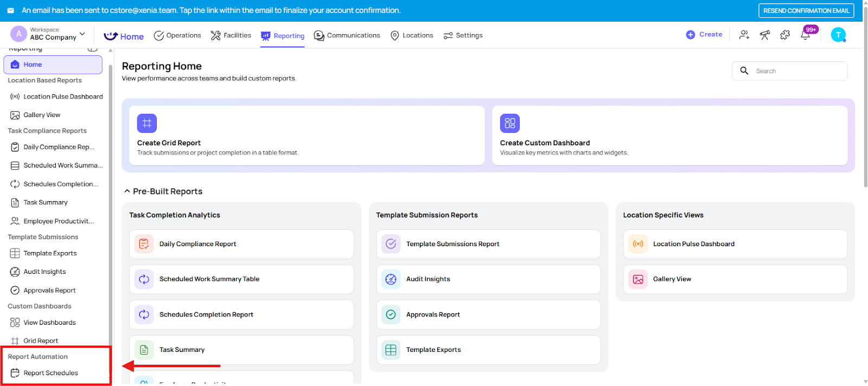Collapse the Pre-Built Reports section
Screen dimensions: 868x386
click(x=127, y=191)
